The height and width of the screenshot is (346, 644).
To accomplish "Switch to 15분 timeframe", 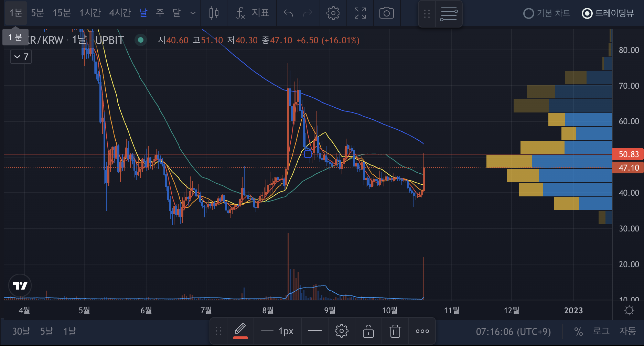I will (62, 13).
